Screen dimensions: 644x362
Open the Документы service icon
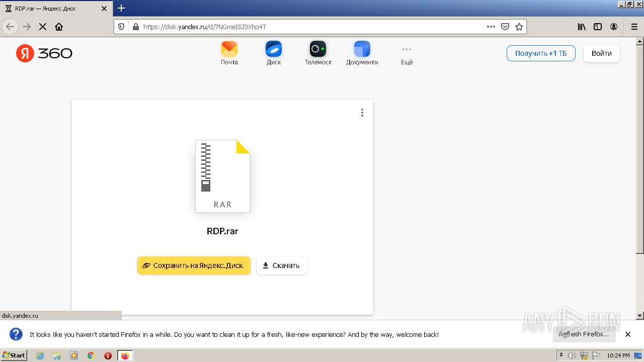click(362, 53)
